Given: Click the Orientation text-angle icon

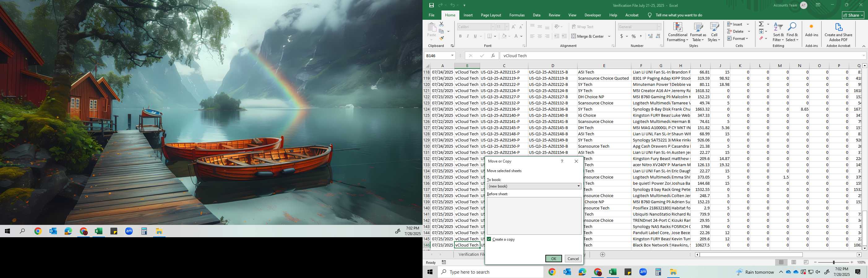Looking at the screenshot, I should pyautogui.click(x=557, y=27).
